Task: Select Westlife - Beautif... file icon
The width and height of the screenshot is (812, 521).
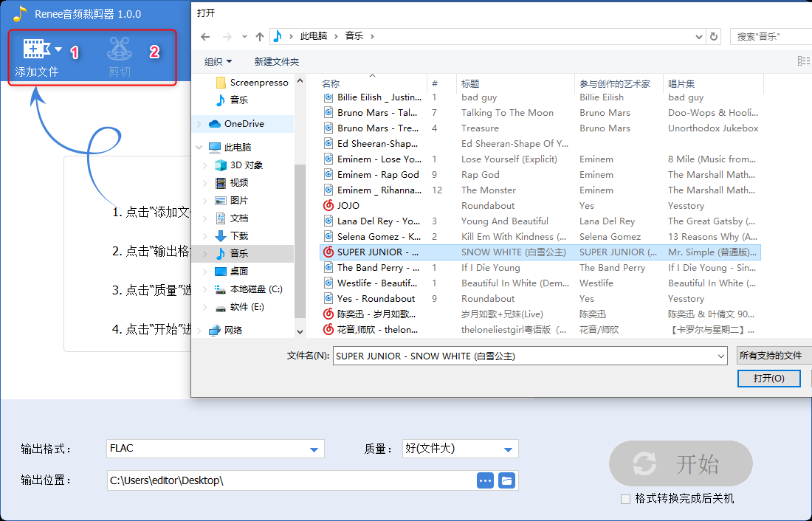Action: click(x=328, y=283)
